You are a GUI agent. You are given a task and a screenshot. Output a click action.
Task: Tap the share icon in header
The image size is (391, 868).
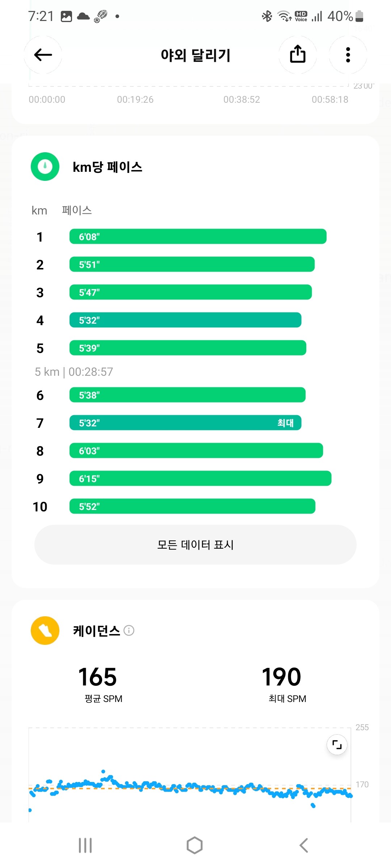click(x=298, y=55)
